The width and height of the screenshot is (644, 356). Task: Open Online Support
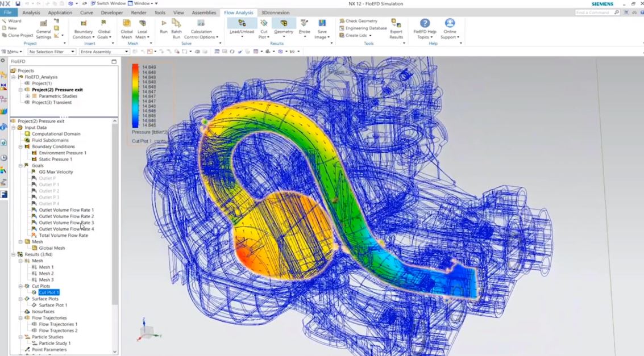click(x=450, y=29)
